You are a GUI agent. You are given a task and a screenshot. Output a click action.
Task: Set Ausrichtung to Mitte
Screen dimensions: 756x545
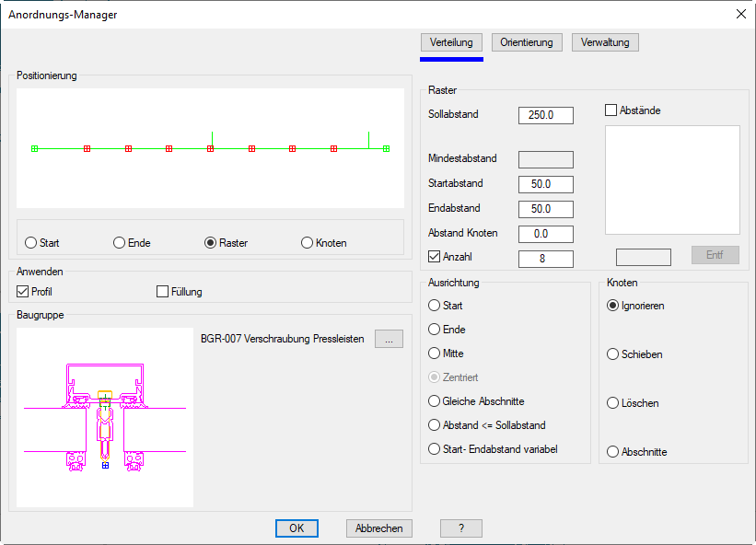(x=436, y=354)
